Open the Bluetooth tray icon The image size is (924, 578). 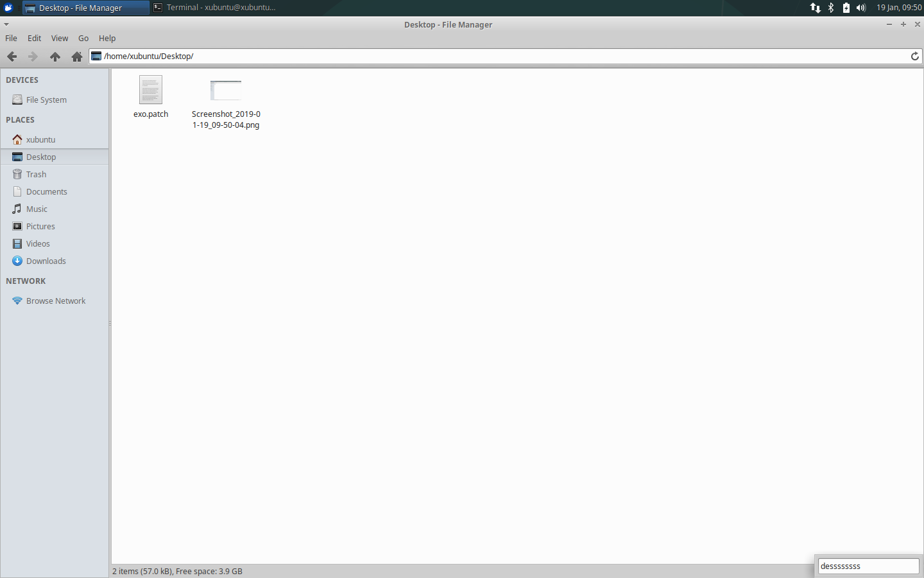[830, 8]
